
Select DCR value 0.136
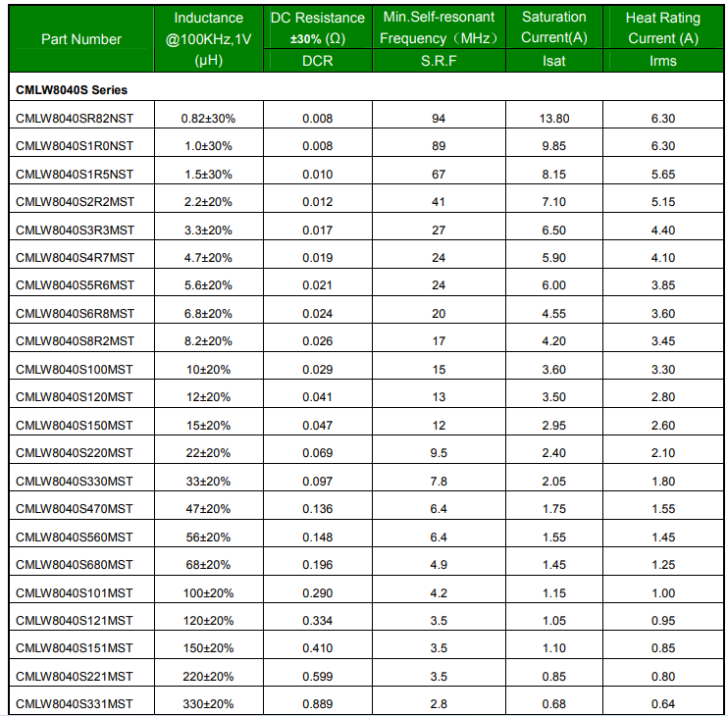tap(318, 509)
